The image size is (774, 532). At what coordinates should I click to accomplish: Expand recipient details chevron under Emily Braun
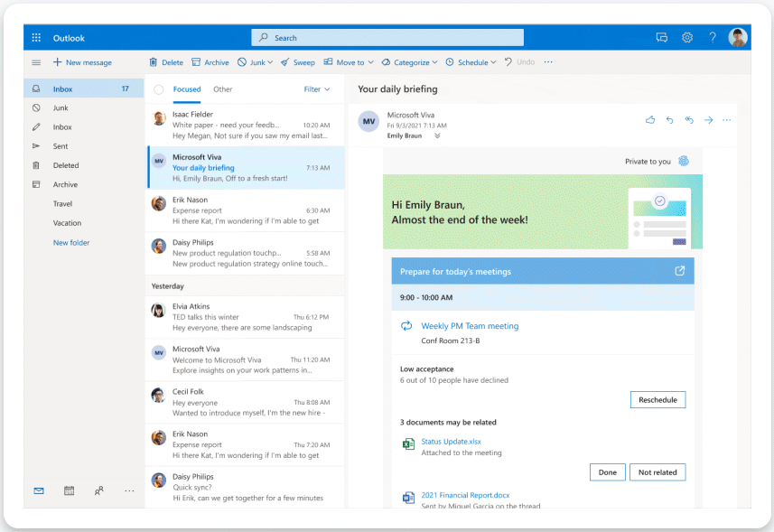click(x=437, y=135)
